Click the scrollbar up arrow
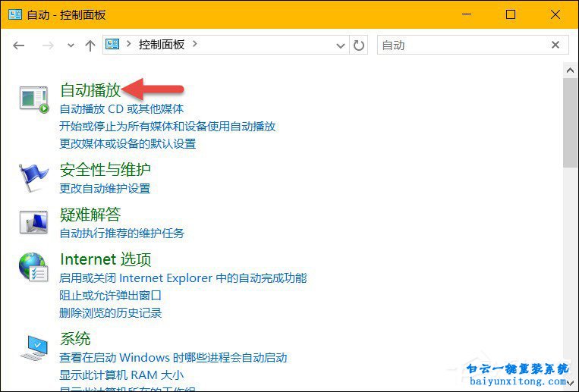Image resolution: width=579 pixels, height=392 pixels. tap(571, 71)
